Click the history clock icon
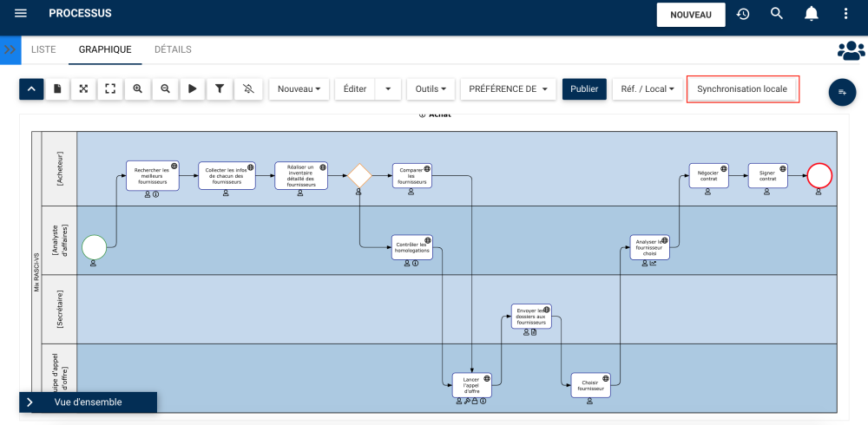This screenshot has width=868, height=425. point(743,14)
